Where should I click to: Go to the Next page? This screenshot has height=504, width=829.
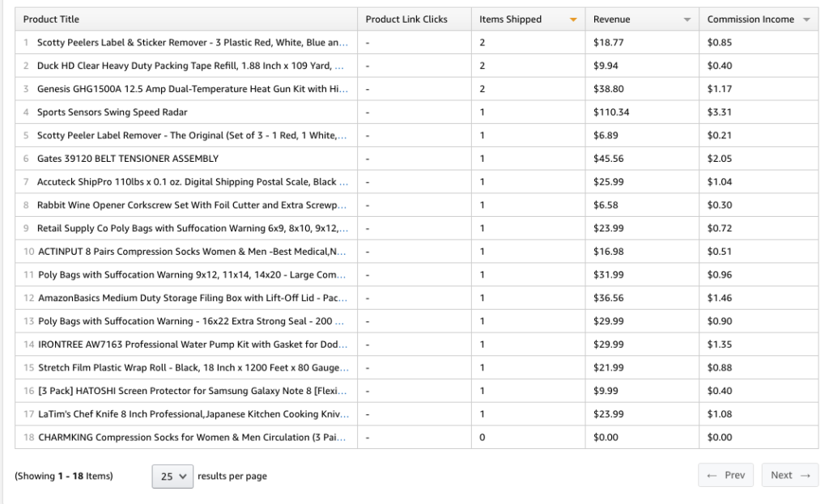[790, 475]
